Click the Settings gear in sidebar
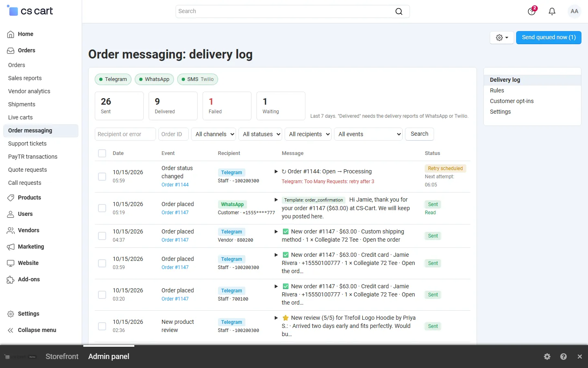Screen dimensions: 588x368 coord(11,314)
